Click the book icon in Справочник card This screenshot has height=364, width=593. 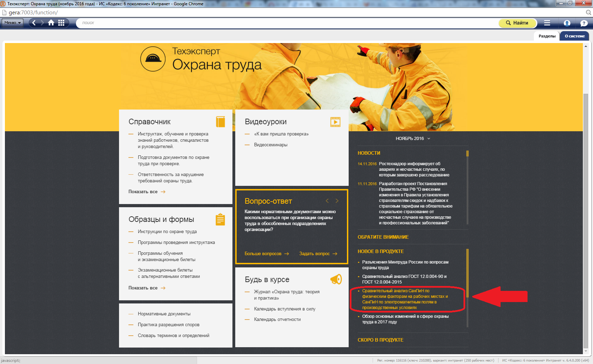tap(220, 122)
